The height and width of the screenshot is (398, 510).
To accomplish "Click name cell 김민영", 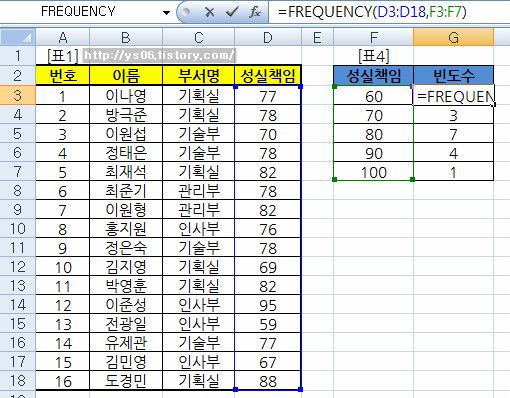I will coord(126,362).
